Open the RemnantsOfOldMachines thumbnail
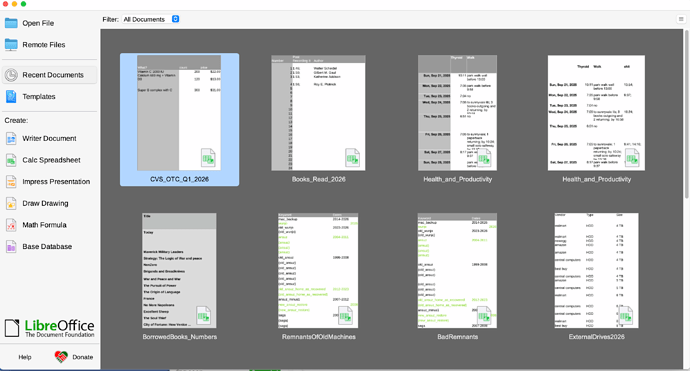 click(x=318, y=270)
